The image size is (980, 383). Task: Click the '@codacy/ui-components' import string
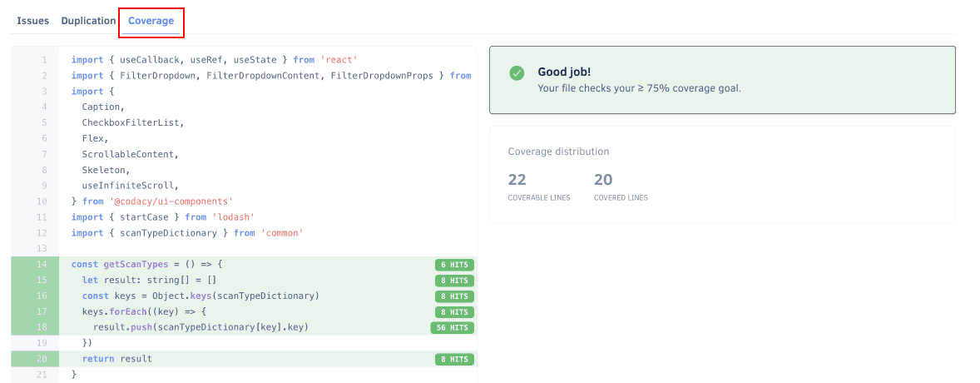coord(171,201)
